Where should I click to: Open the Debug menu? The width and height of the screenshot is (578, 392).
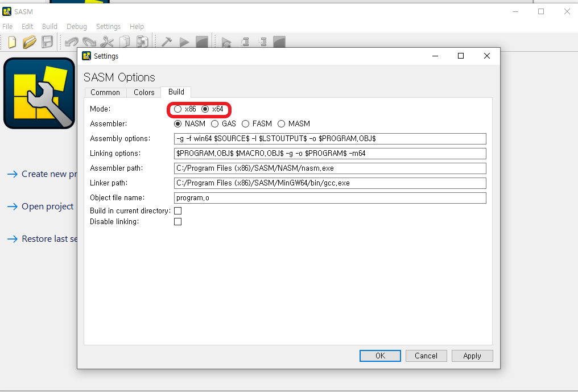click(x=77, y=27)
